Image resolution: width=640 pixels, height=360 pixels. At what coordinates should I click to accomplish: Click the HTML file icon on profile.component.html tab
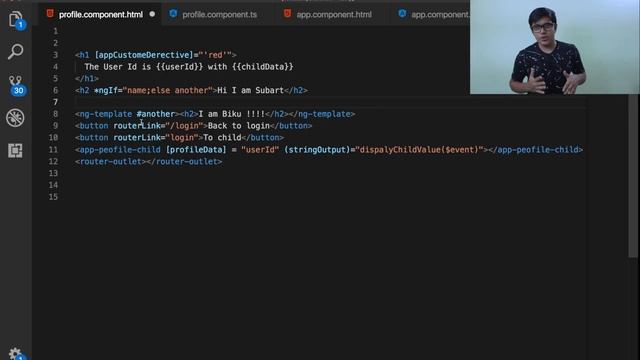pyautogui.click(x=50, y=14)
